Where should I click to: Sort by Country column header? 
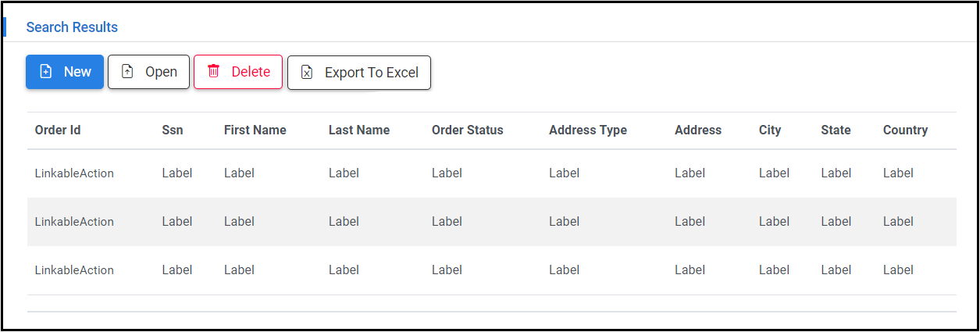[905, 130]
